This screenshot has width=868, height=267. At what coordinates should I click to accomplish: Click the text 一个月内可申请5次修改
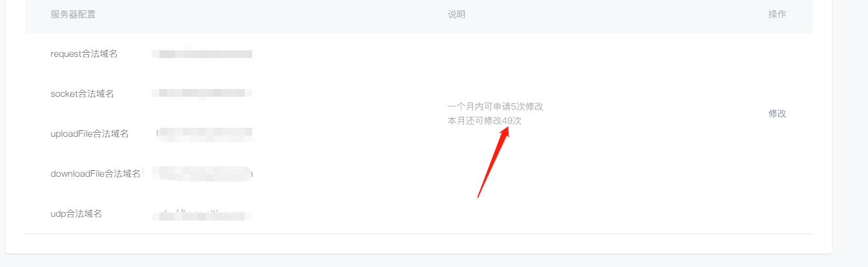(x=495, y=107)
